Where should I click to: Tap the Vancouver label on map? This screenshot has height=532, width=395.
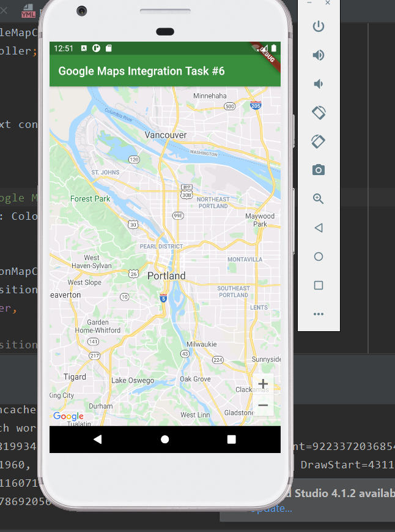(166, 135)
